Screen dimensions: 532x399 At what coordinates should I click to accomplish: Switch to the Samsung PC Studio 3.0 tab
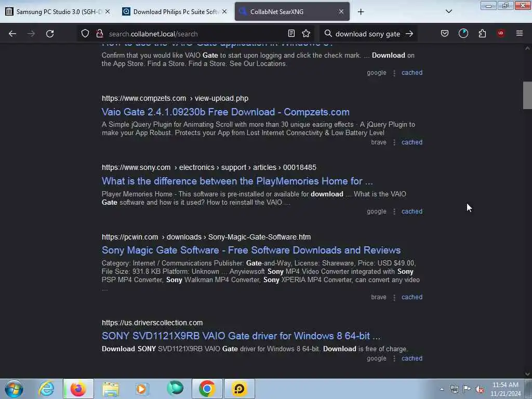58,11
